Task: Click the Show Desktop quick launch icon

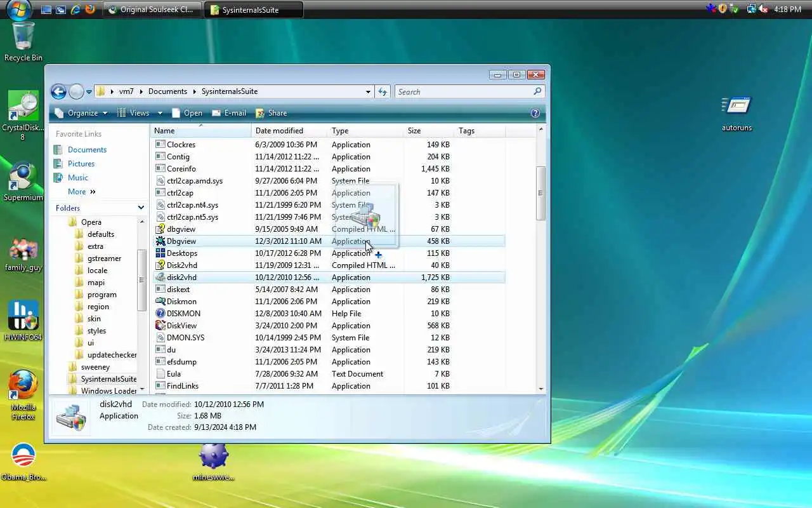Action: (46, 10)
